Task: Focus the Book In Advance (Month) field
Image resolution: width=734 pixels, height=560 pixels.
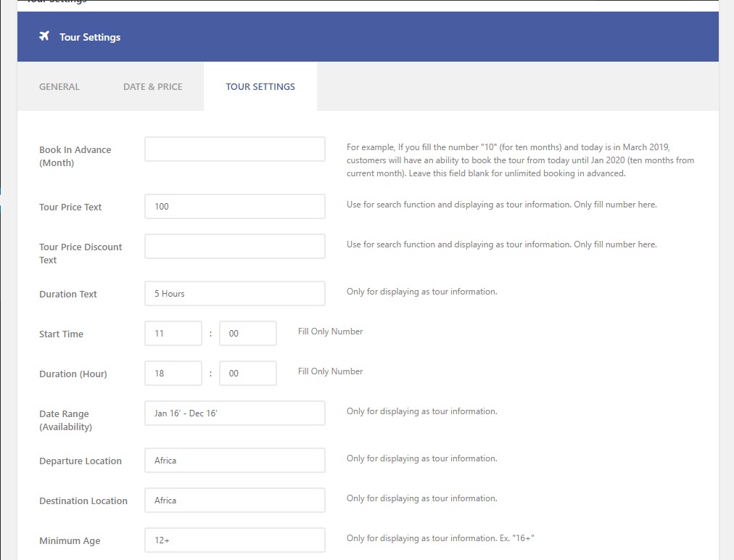Action: coord(235,149)
